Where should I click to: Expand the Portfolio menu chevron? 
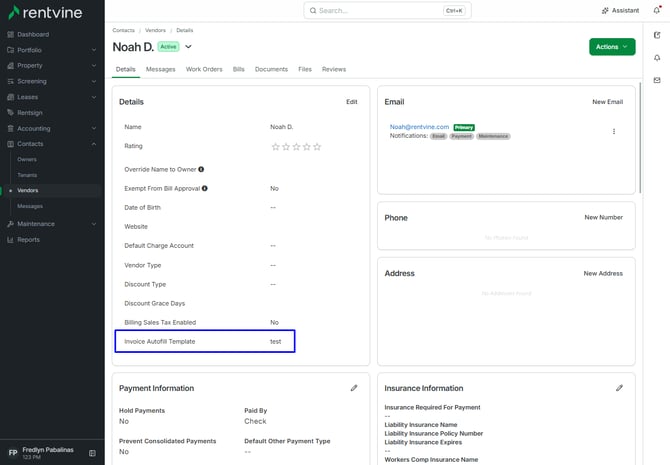coord(94,50)
